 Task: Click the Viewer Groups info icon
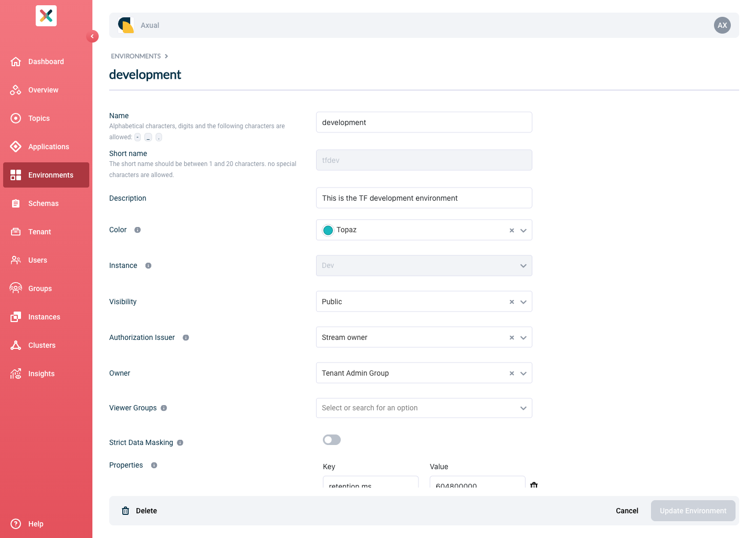(x=164, y=408)
